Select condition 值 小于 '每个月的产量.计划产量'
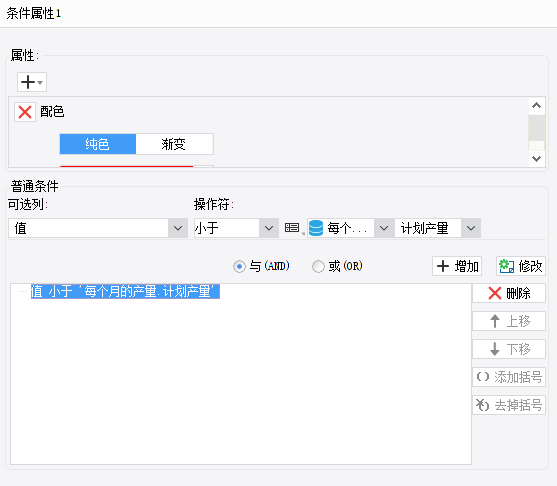This screenshot has width=557, height=486. [x=125, y=291]
